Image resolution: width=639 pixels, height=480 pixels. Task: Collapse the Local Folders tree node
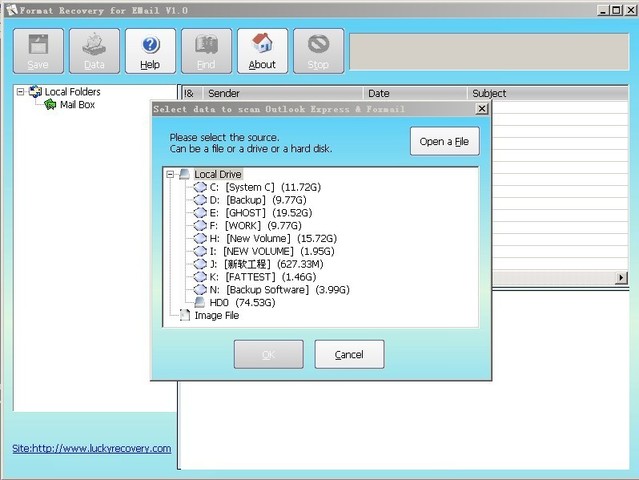click(x=20, y=92)
